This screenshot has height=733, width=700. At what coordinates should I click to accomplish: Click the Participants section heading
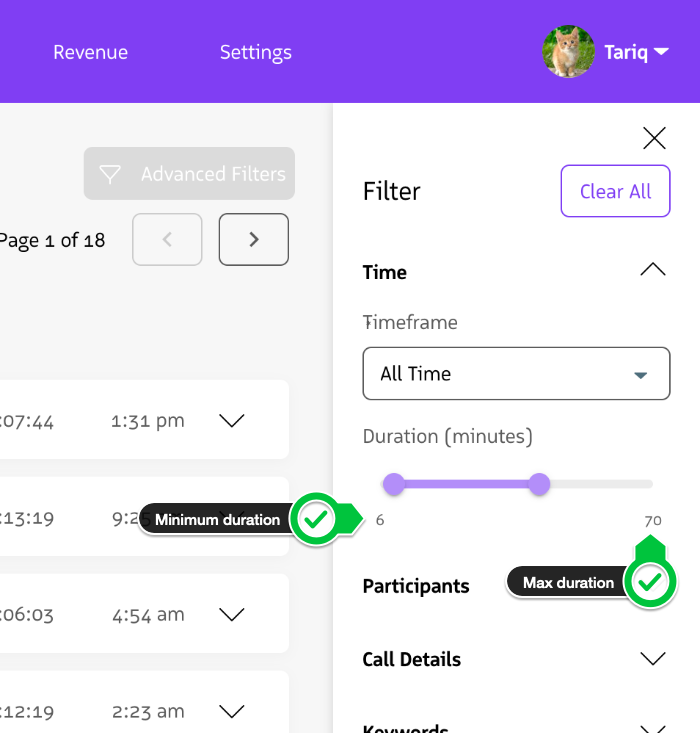[x=416, y=586]
